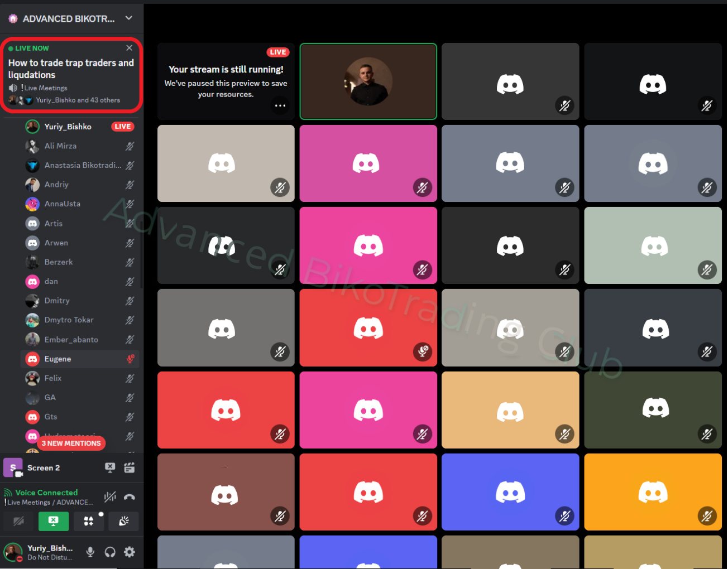Select Anastasia Bikotradi... in the member list
The width and height of the screenshot is (728, 569).
pyautogui.click(x=79, y=165)
